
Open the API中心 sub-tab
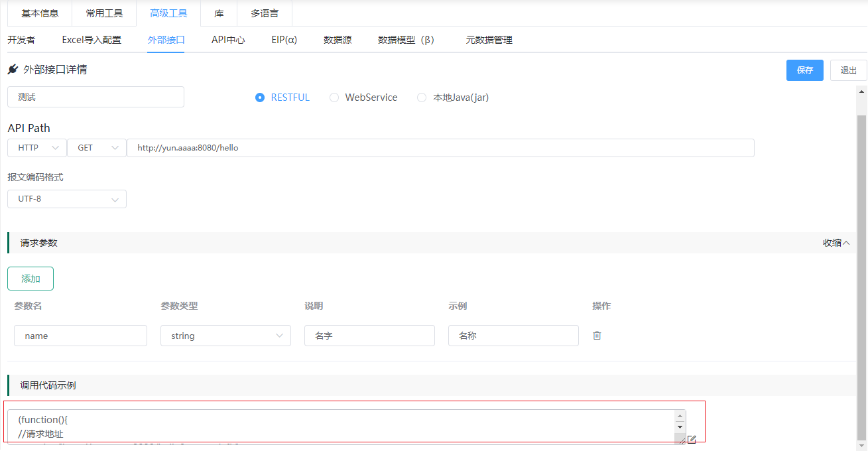tap(228, 40)
